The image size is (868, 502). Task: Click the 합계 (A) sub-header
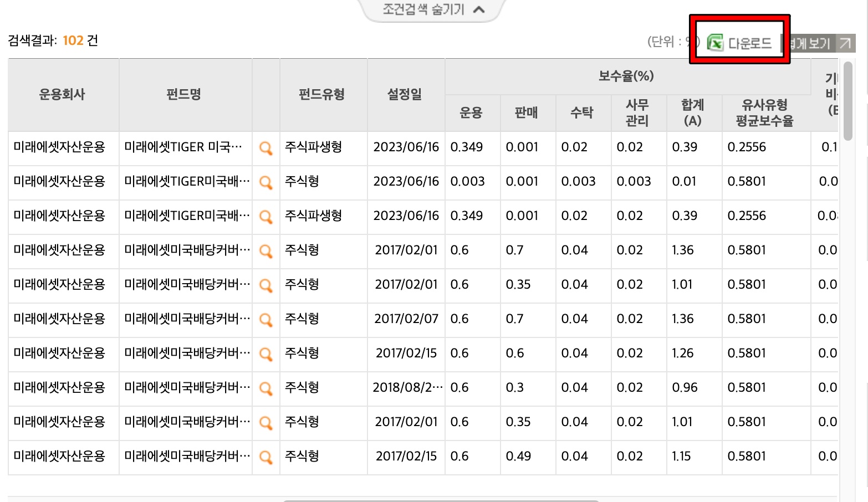(694, 113)
